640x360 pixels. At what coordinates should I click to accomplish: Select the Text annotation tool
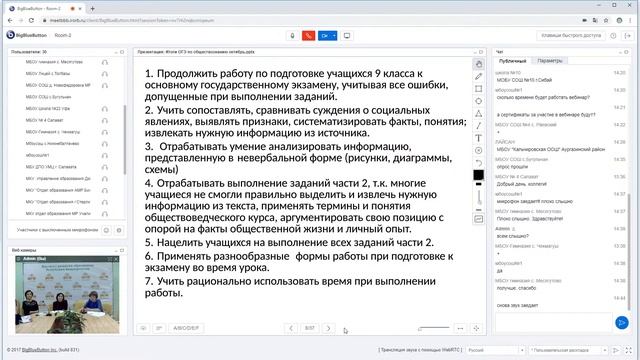479,138
